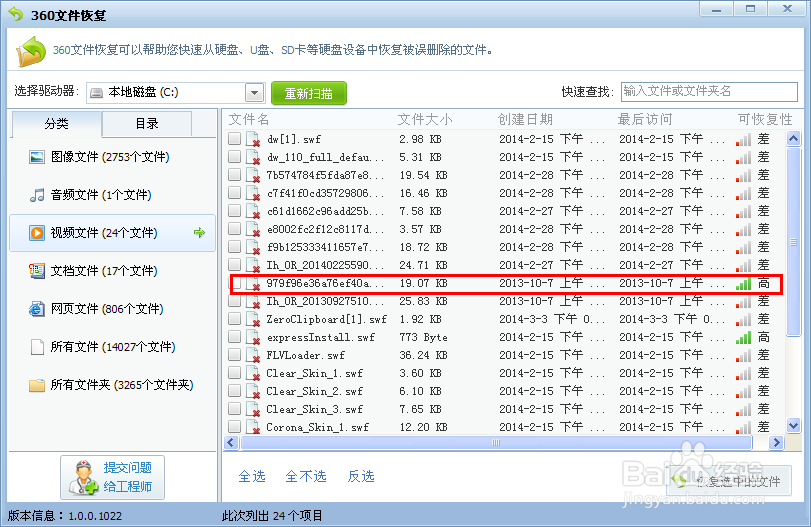Click deleted-file icon for Corona_Skin_1.swf

(253, 427)
